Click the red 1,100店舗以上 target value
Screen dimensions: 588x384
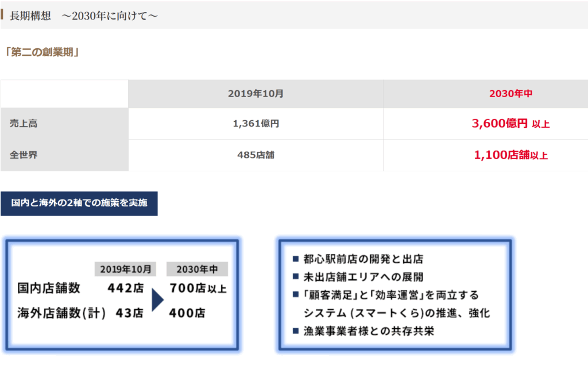[510, 155]
